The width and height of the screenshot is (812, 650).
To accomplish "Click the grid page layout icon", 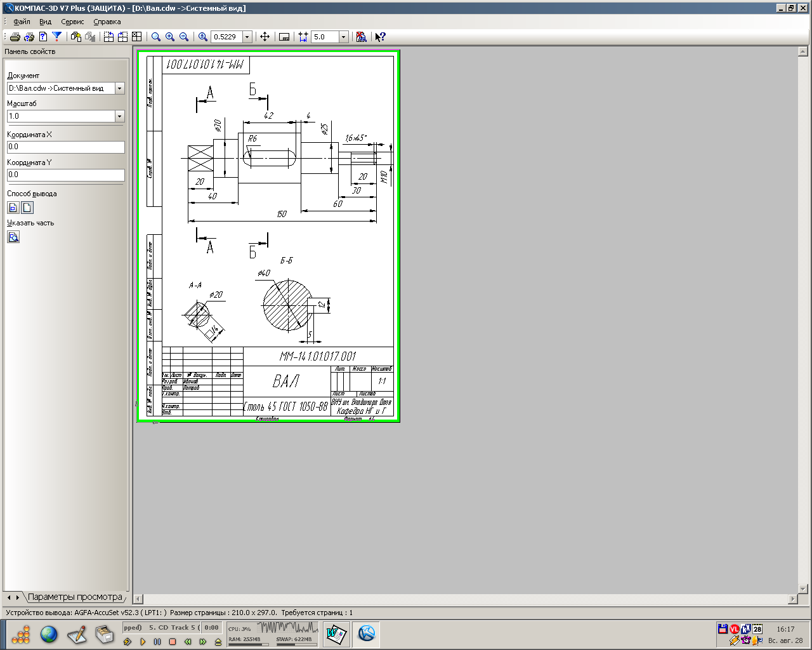I will [x=136, y=37].
